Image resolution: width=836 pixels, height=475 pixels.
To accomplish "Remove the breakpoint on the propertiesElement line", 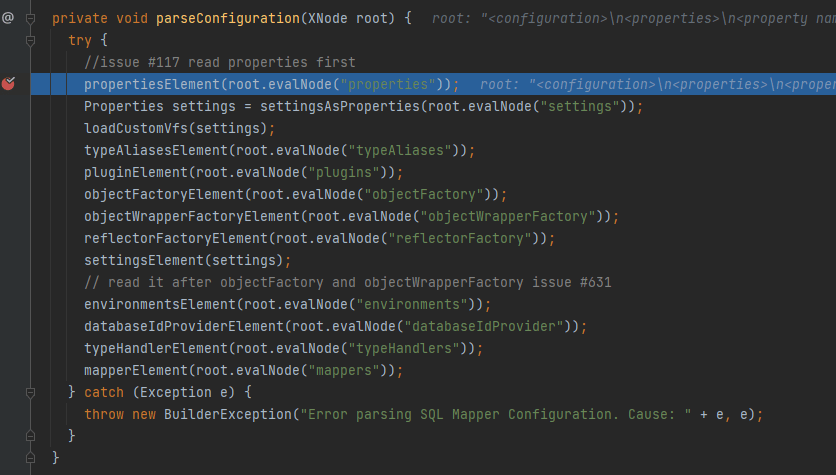I will click(x=8, y=83).
